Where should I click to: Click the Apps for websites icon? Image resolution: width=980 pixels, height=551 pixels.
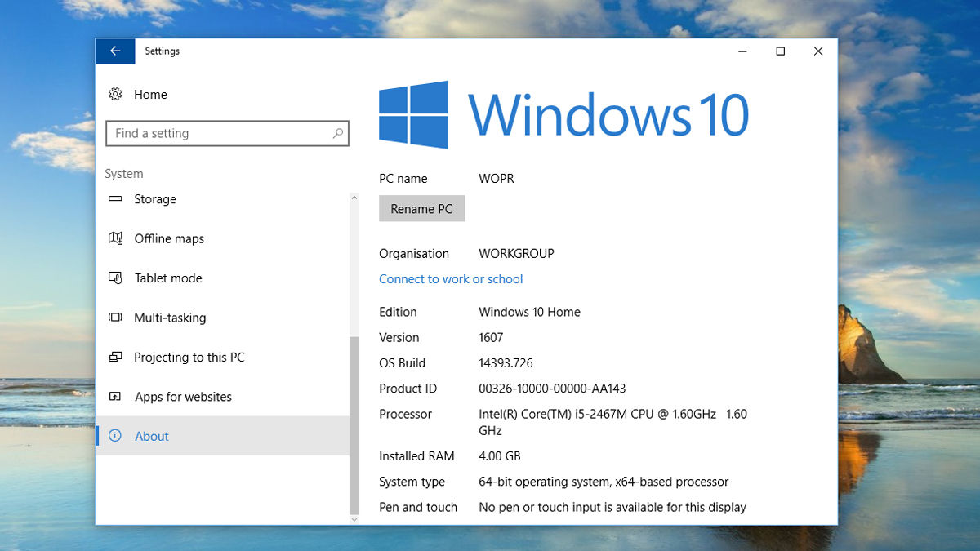115,397
